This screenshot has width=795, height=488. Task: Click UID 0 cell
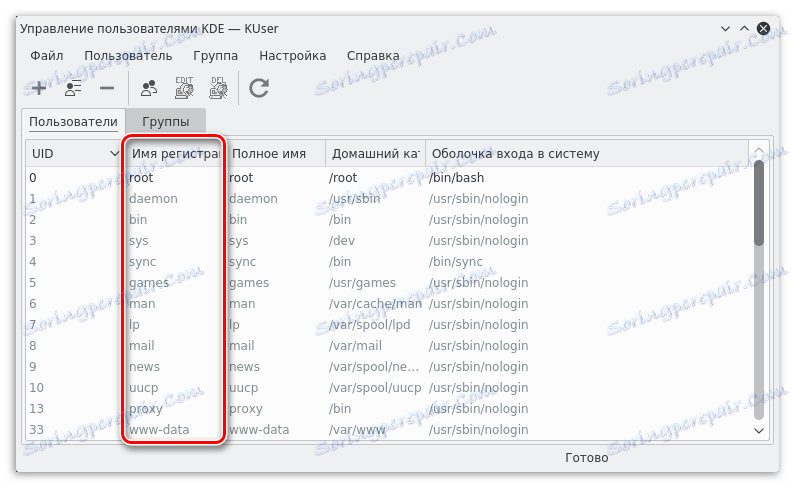pos(74,178)
